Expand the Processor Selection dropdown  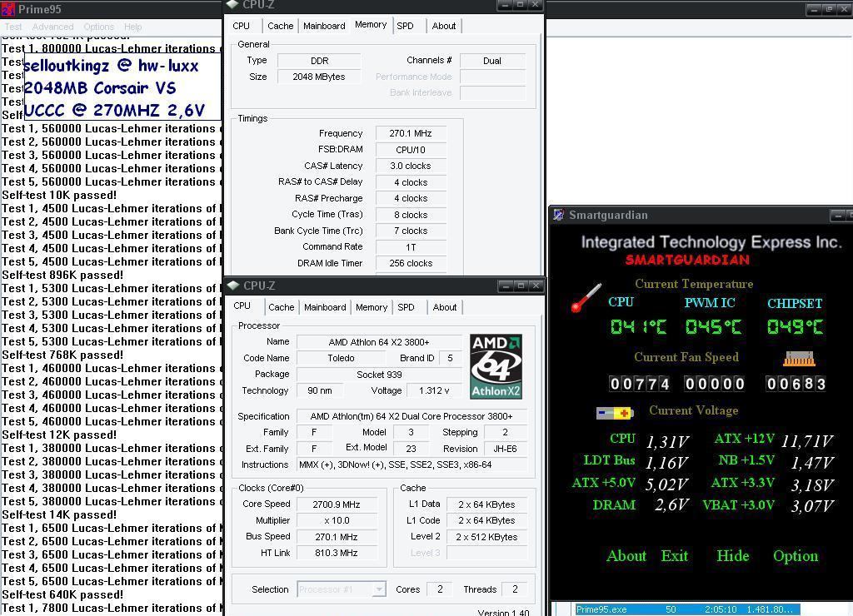tap(379, 589)
